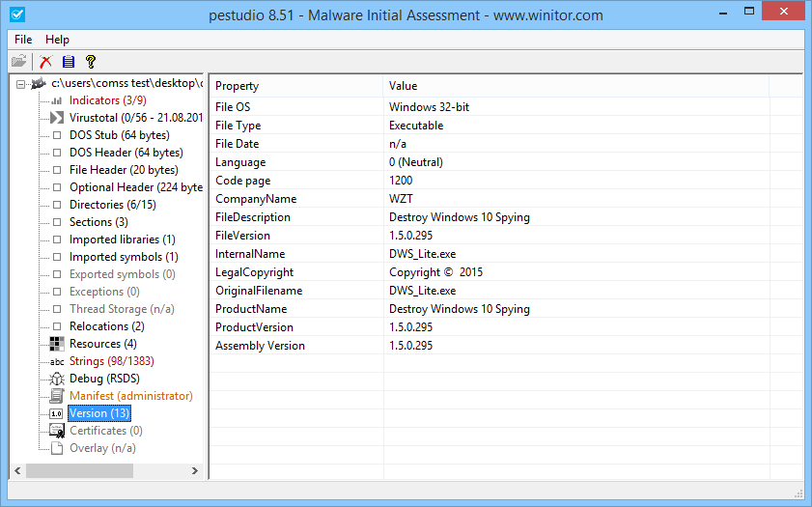Viewport: 812px width, 507px height.
Task: Click the red X close file icon
Action: point(45,62)
